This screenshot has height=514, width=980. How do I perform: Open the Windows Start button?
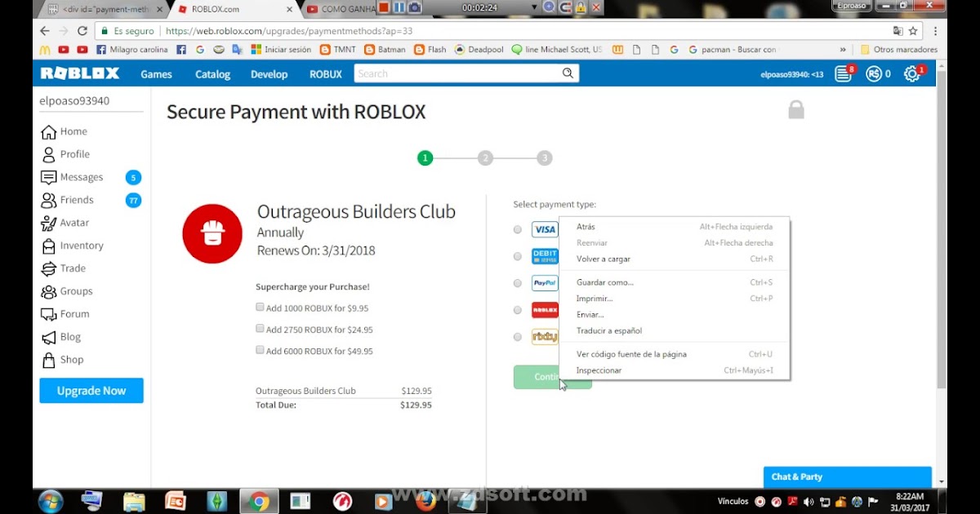coord(51,500)
